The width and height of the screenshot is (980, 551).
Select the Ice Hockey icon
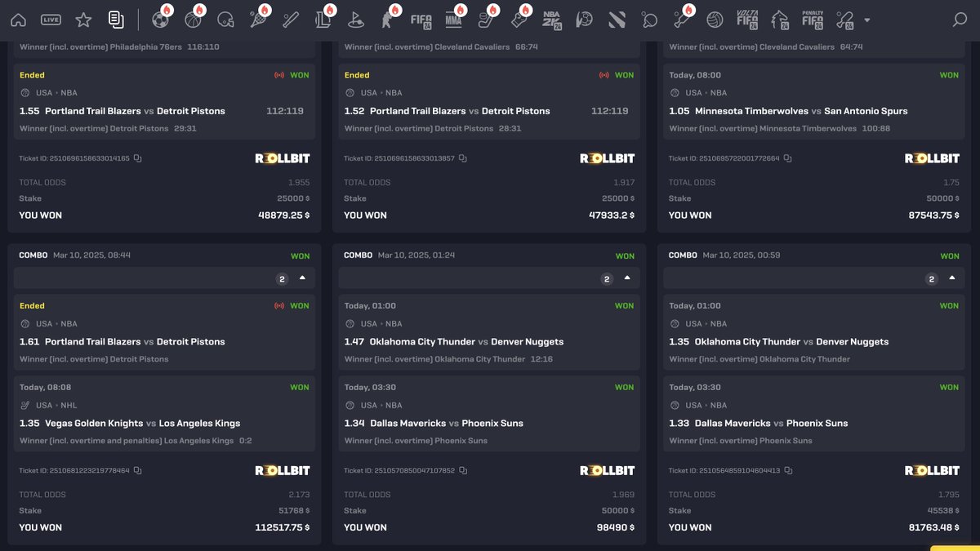(x=486, y=20)
